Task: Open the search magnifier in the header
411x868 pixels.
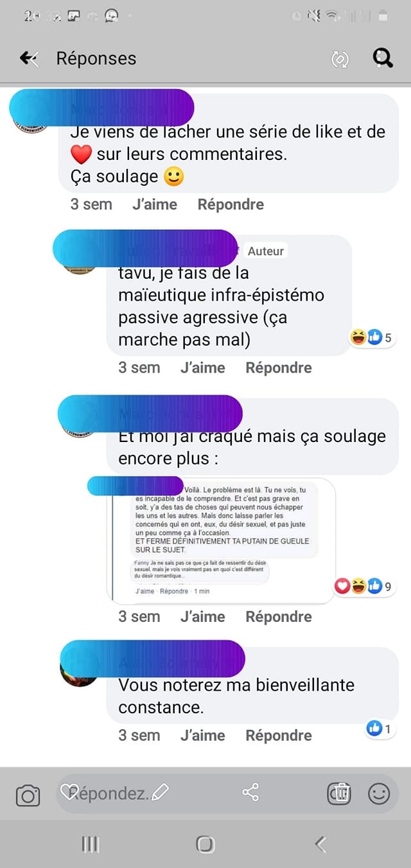Action: click(383, 58)
